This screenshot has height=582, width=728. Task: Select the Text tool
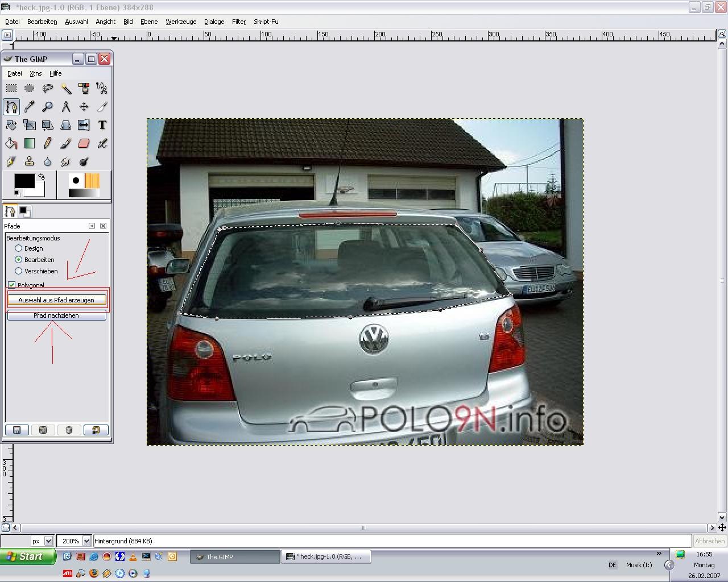pyautogui.click(x=102, y=125)
